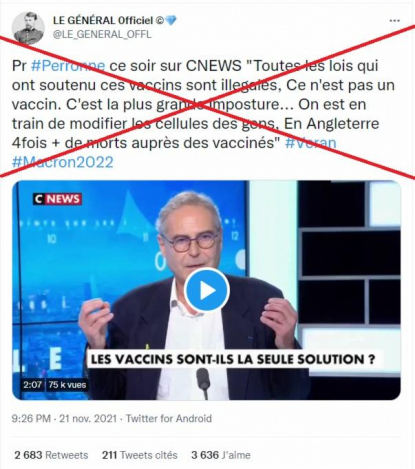The width and height of the screenshot is (415, 469).
Task: View the 3 636 J'aime likes
Action: (221, 455)
